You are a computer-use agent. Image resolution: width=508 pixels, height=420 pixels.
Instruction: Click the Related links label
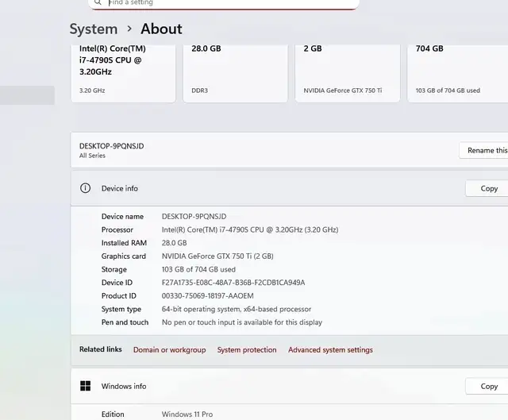[x=101, y=349]
